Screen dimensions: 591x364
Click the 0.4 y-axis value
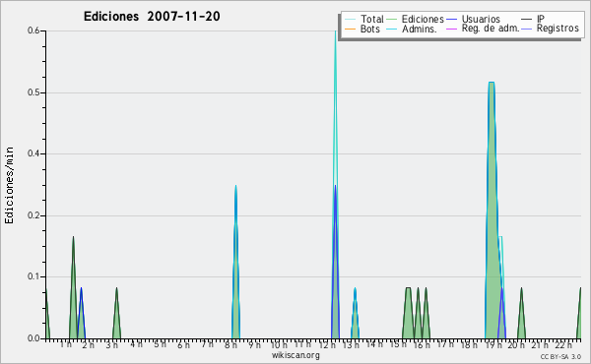click(33, 153)
